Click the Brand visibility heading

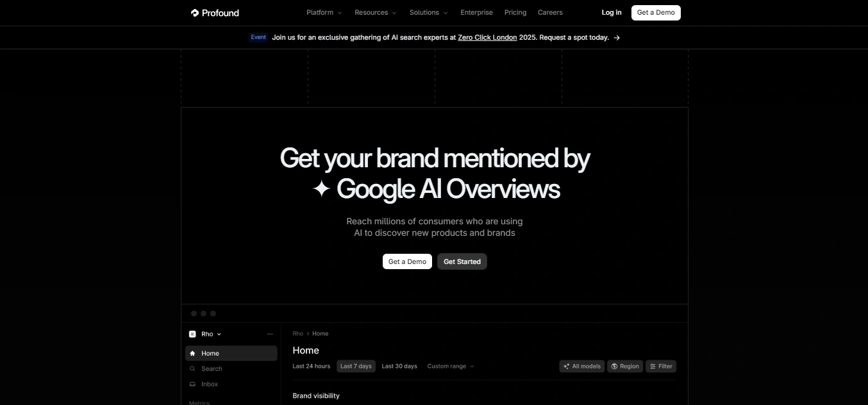click(x=316, y=395)
